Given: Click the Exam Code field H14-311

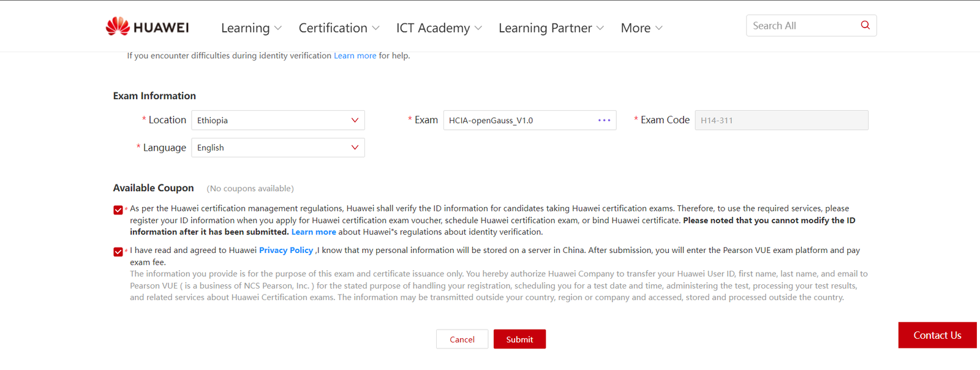Looking at the screenshot, I should click(x=781, y=120).
